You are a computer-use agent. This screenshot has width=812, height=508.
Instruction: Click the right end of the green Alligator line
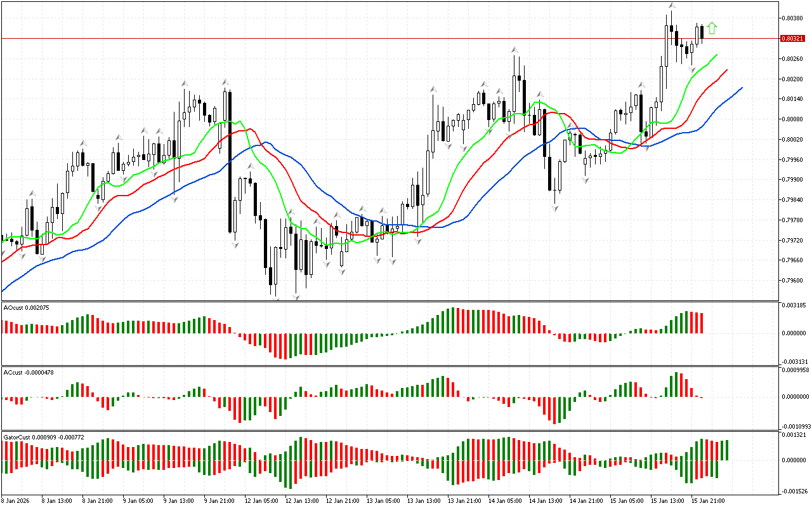tap(716, 55)
